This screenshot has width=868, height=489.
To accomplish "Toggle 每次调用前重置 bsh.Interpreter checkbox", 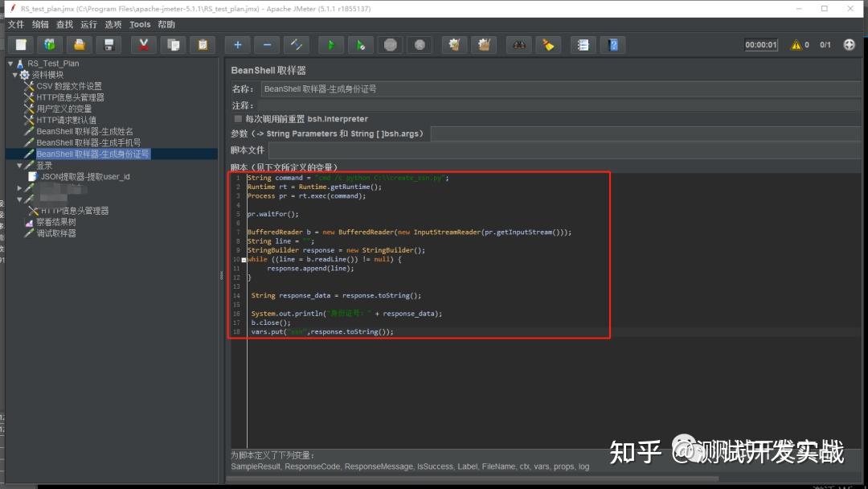I will pos(238,118).
